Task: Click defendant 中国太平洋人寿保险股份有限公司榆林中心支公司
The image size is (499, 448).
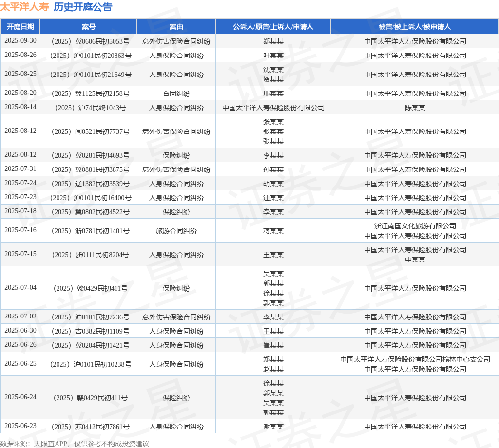Action: pos(415,359)
